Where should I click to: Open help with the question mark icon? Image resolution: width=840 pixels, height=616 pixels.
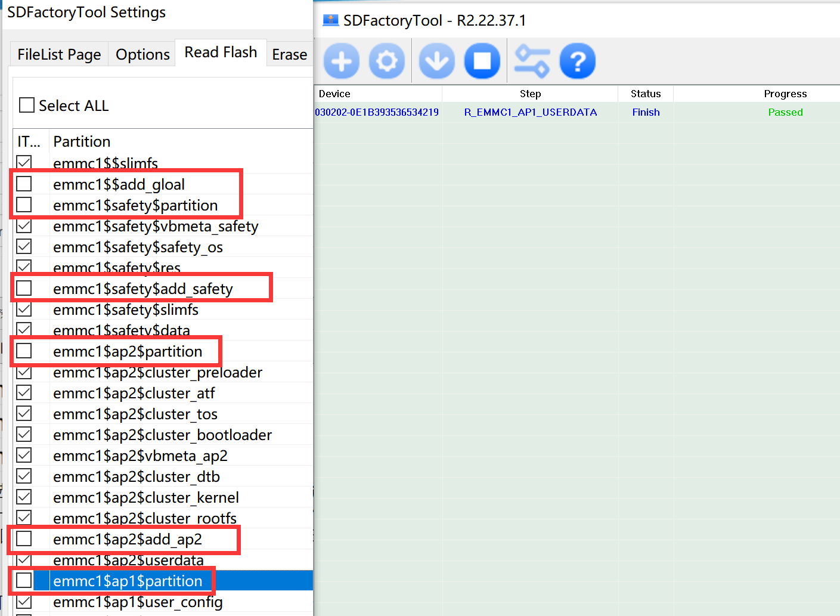[x=578, y=61]
